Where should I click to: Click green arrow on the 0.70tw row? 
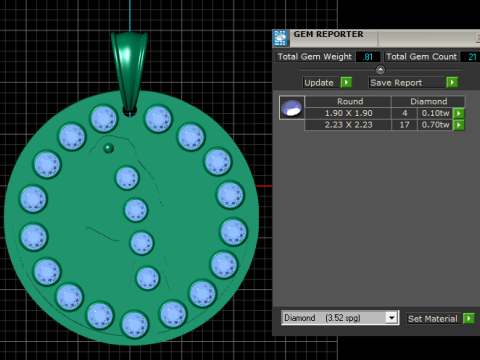point(459,125)
